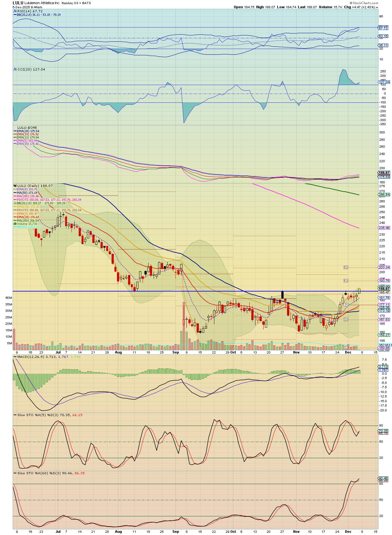Click the MACD(12,26,9) panel label

tap(31, 357)
